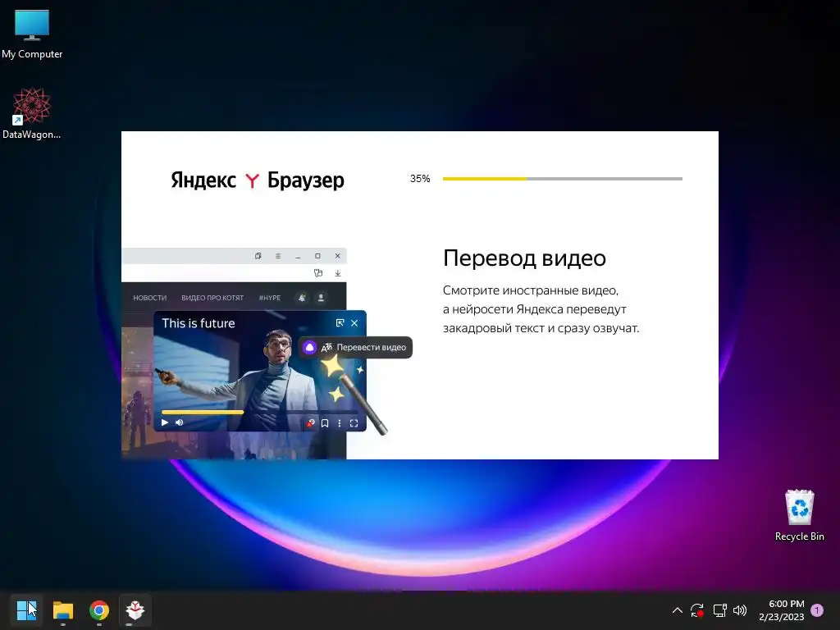Expand the hidden system tray icons chevron
840x630 pixels.
pyautogui.click(x=677, y=610)
